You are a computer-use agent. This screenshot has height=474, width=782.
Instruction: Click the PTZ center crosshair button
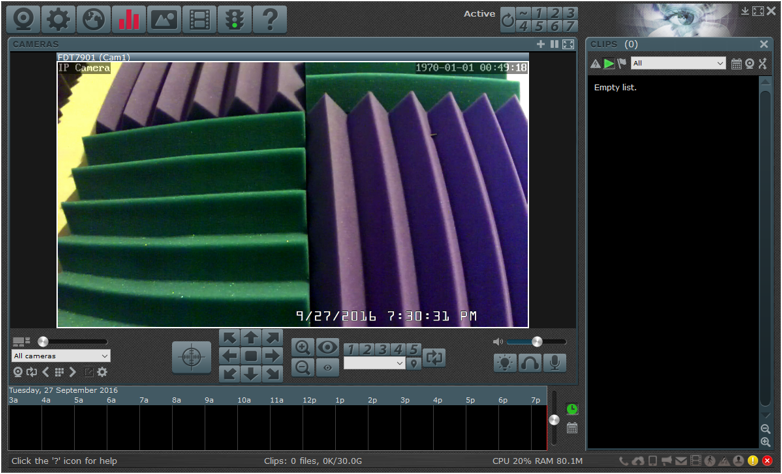191,357
